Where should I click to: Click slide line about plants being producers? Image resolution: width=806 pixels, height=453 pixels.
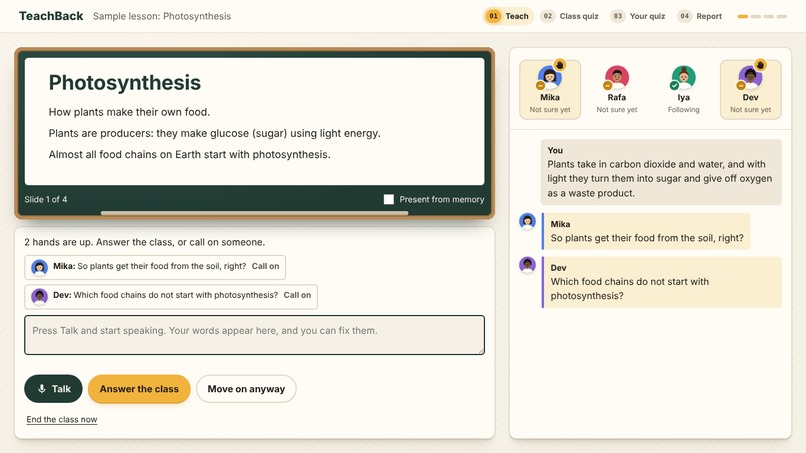pyautogui.click(x=214, y=133)
